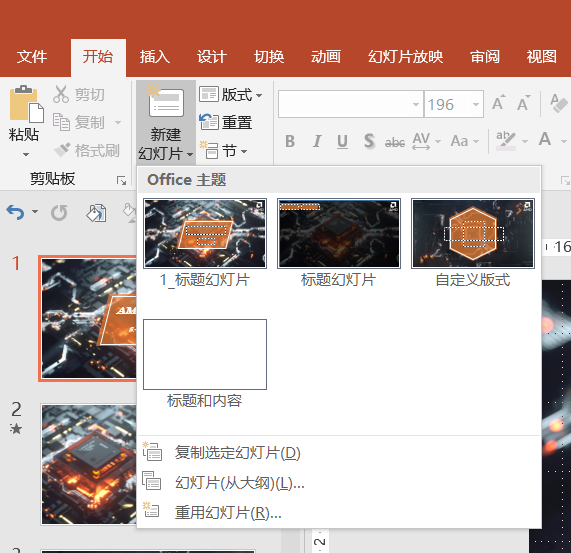Click the Reset (重置) slide icon
This screenshot has height=553, width=571.
209,122
